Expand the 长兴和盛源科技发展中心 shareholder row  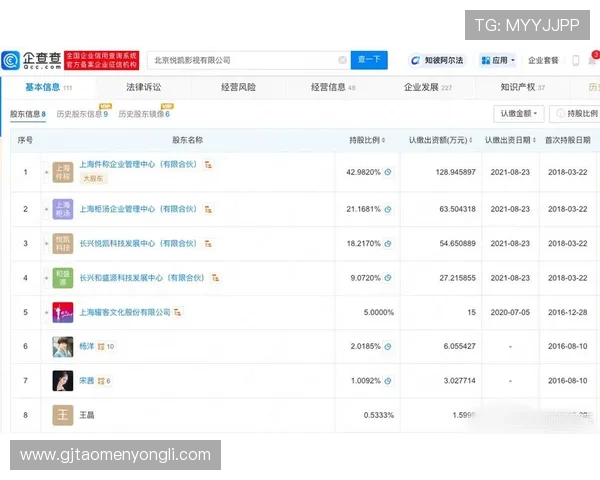coord(46,278)
